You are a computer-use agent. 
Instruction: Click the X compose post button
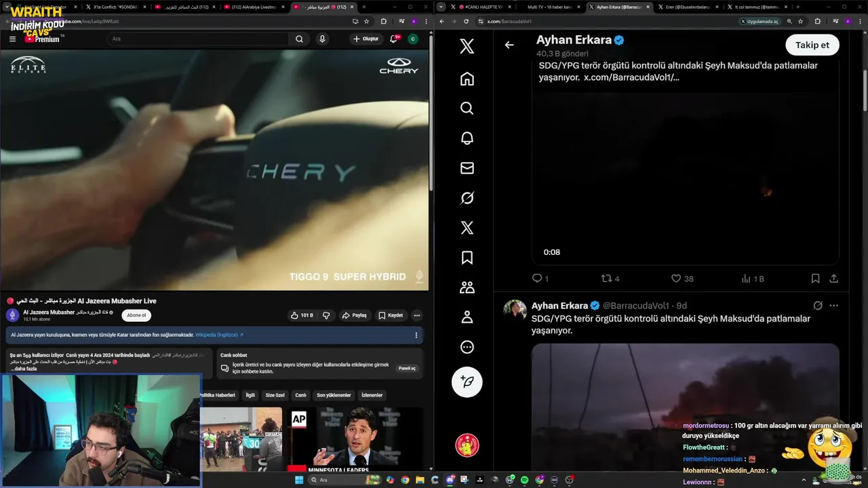pyautogui.click(x=467, y=382)
